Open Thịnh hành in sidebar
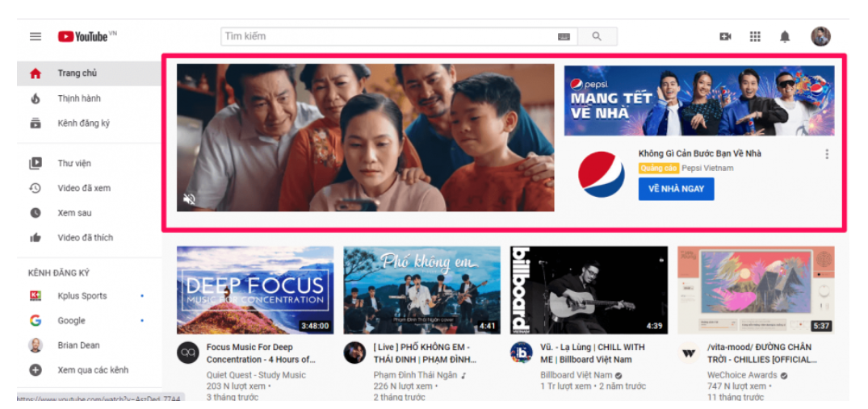Screen dimensions: 868x409 tap(89, 98)
